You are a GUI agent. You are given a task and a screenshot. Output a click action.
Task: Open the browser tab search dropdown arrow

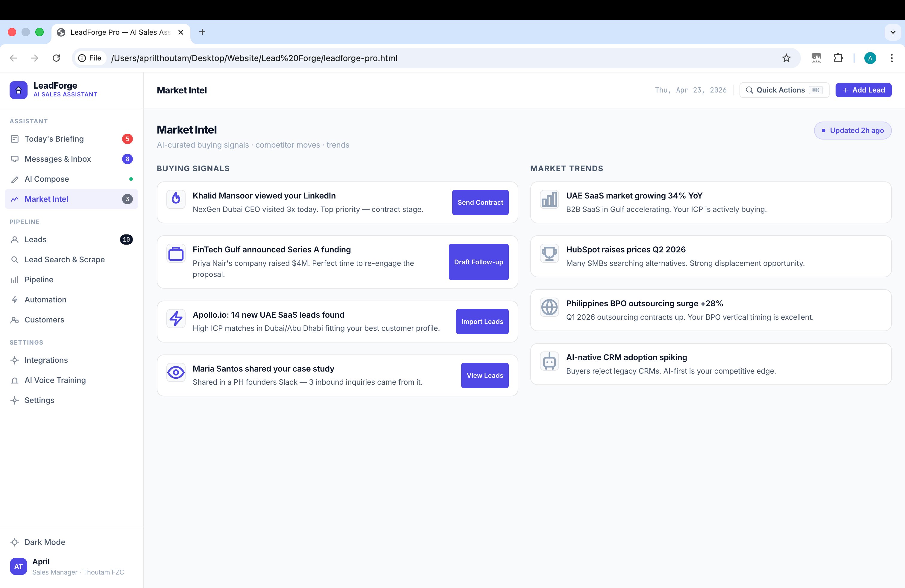(x=893, y=32)
